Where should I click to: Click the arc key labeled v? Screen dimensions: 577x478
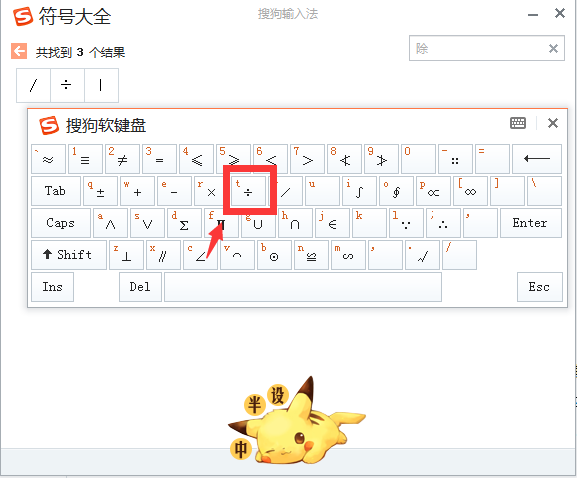tap(237, 255)
